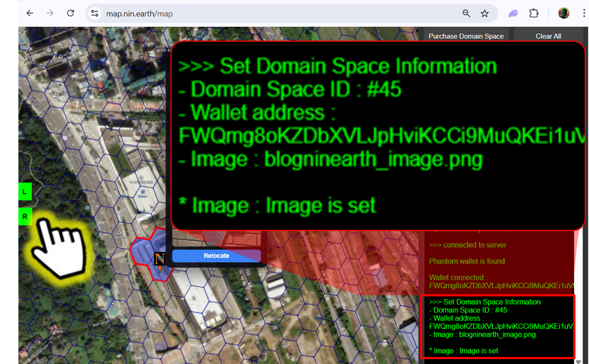
Task: Open site information icon in address bar
Action: pyautogui.click(x=95, y=14)
